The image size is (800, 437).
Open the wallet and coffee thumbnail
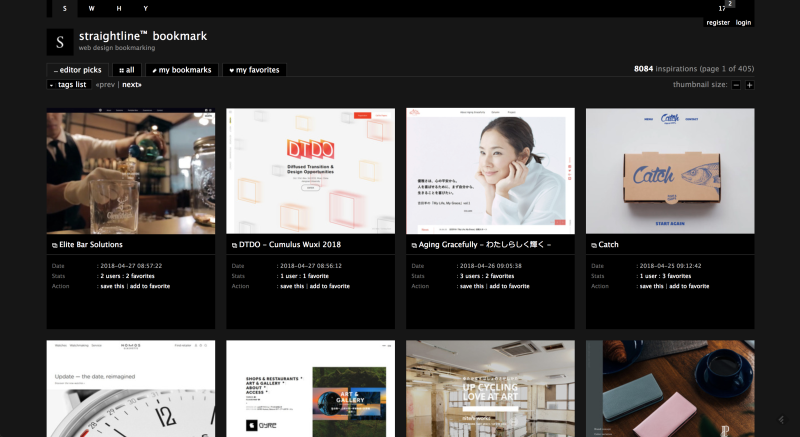click(670, 389)
